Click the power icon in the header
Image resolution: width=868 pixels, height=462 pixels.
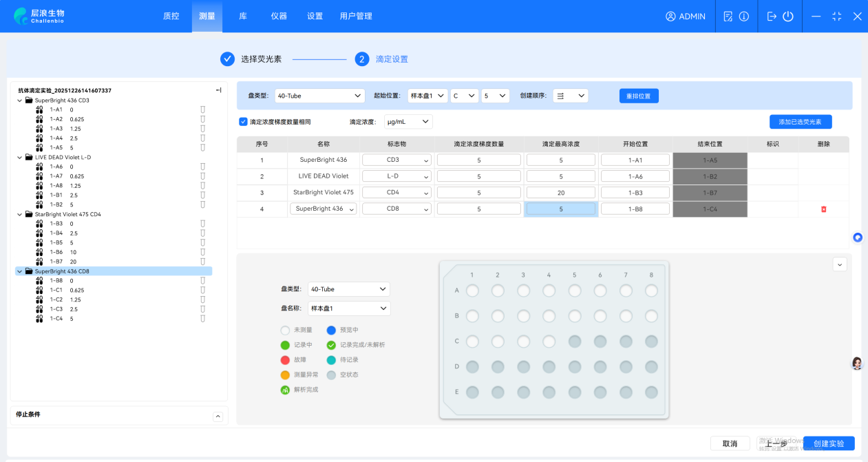[x=788, y=17]
